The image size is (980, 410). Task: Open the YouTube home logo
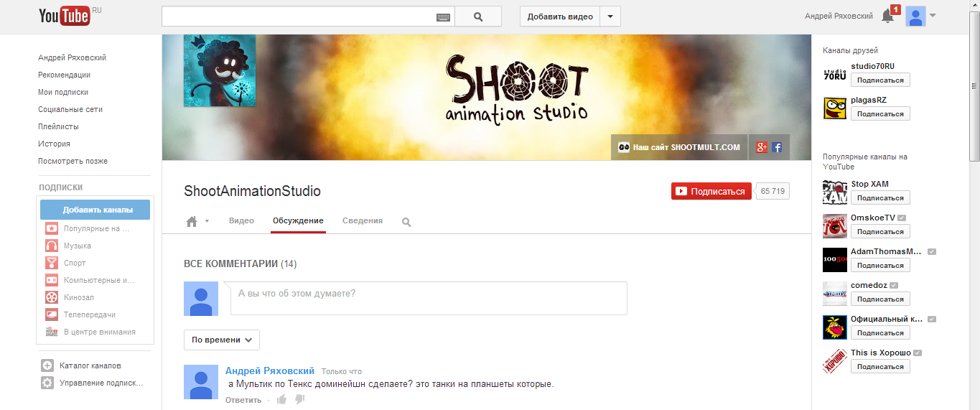coord(63,16)
